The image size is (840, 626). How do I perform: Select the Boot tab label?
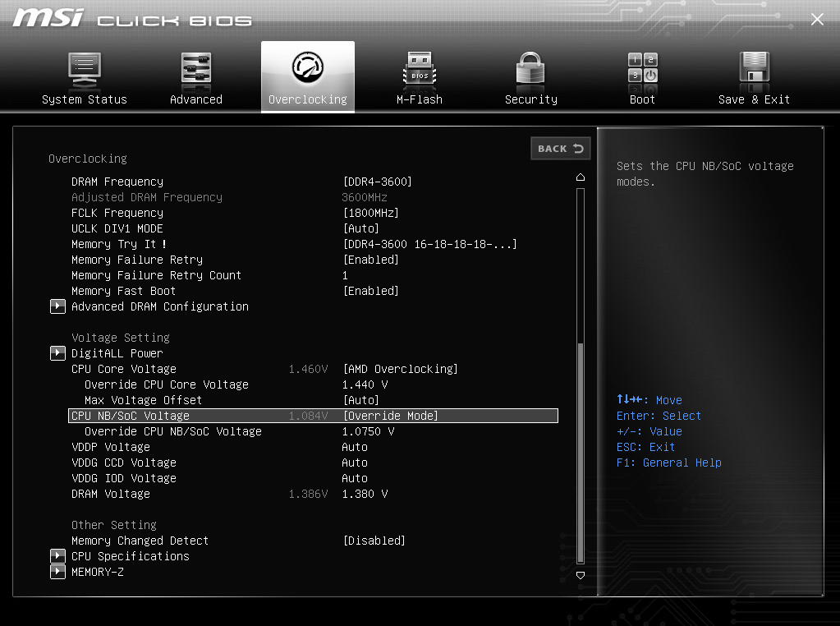click(642, 99)
